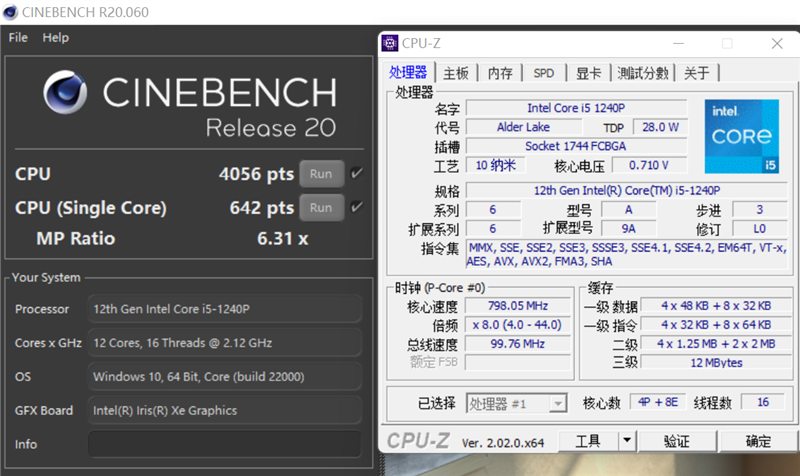Open the File menu in Cinebench
Viewport: 800px width, 476px height.
click(18, 38)
